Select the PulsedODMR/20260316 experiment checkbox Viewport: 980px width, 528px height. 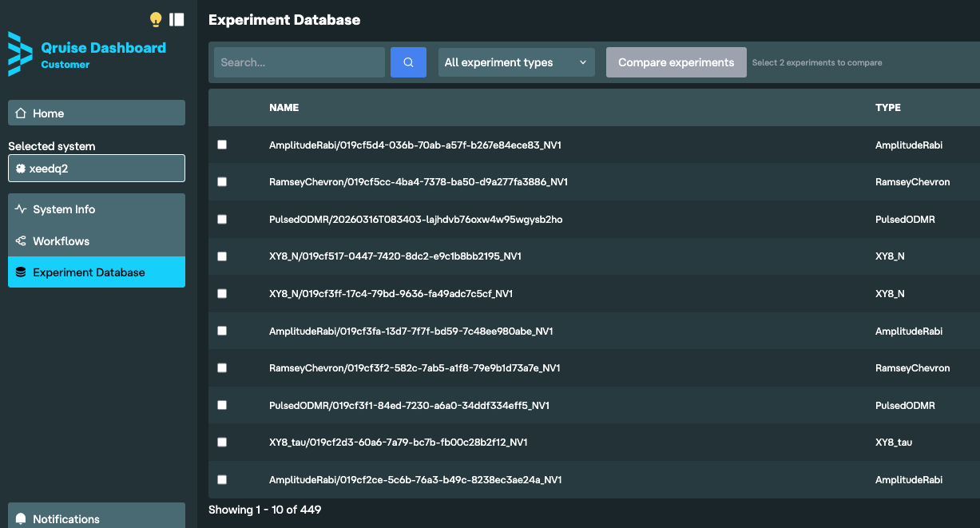[222, 219]
